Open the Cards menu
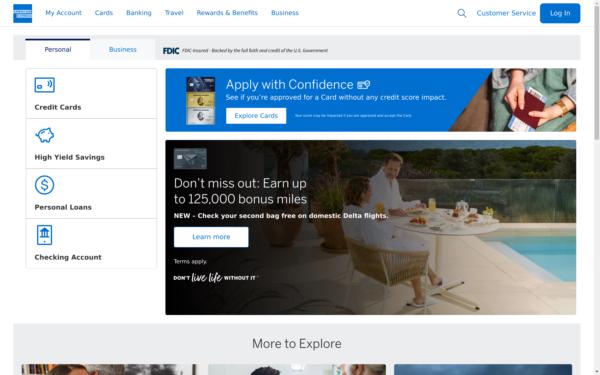Image resolution: width=600 pixels, height=375 pixels. click(104, 13)
